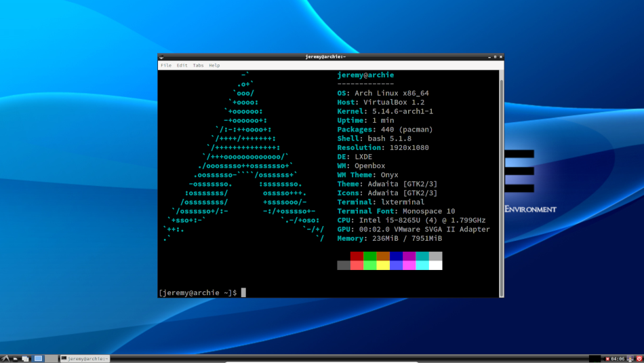Click the 'CPU: Intel i5-8265U' line
The image size is (644, 363).
click(411, 221)
